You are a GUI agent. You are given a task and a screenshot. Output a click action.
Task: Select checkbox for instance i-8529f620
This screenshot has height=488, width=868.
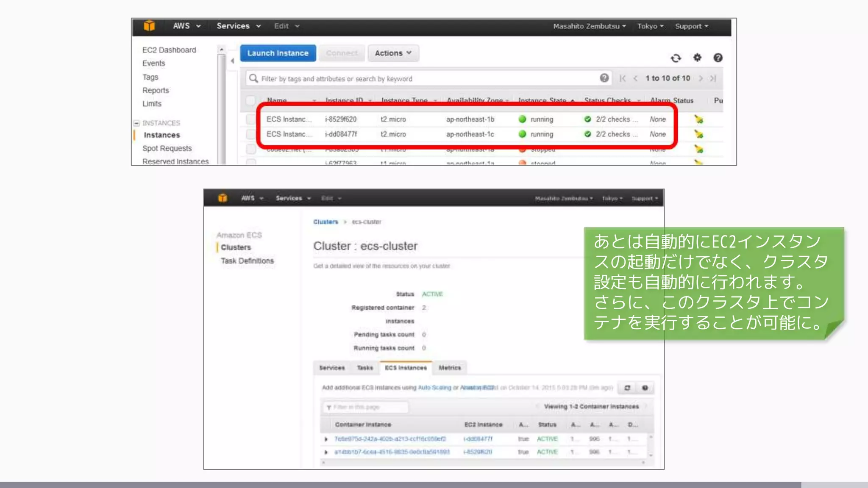point(251,119)
